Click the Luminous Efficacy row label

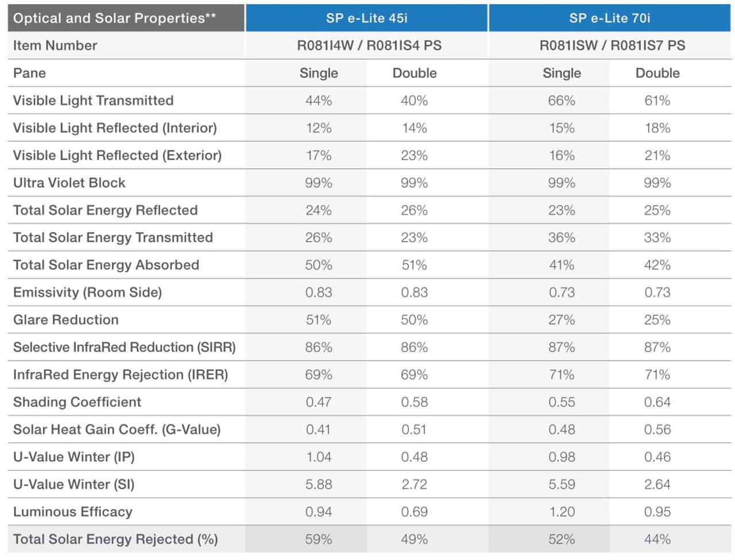72,512
